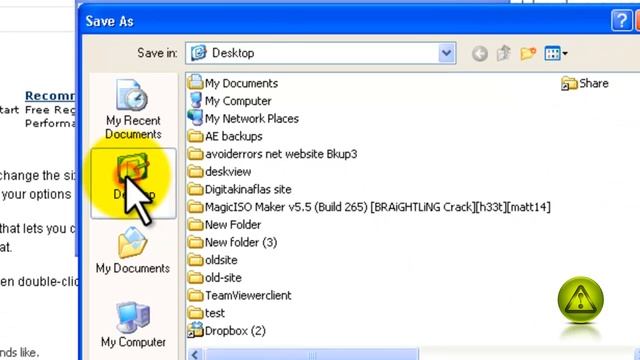Select the New folder (3) item
The image size is (640, 360).
pos(233,242)
